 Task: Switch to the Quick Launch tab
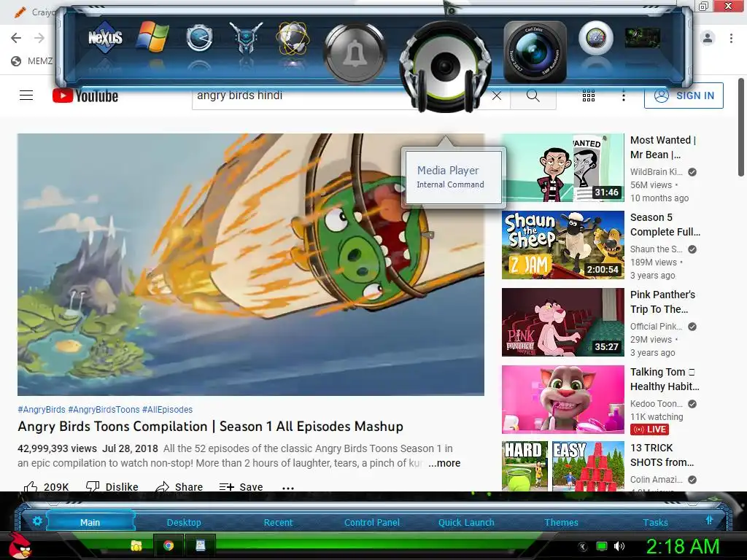[x=466, y=522]
